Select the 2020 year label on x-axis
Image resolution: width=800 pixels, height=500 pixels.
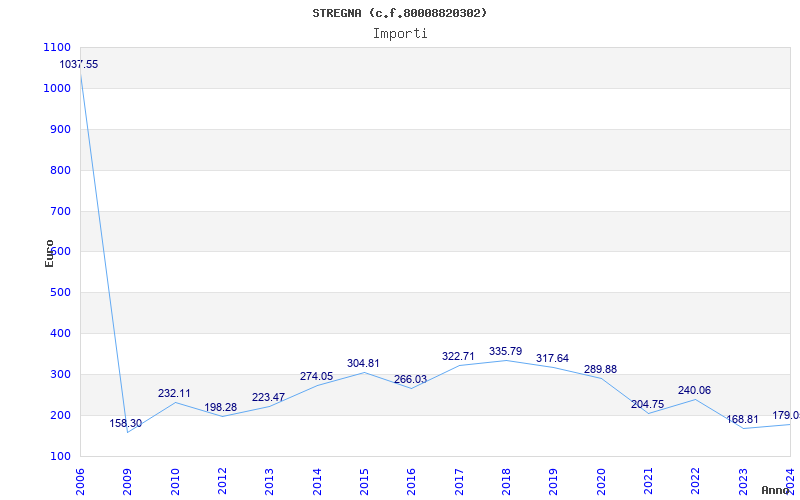[601, 482]
